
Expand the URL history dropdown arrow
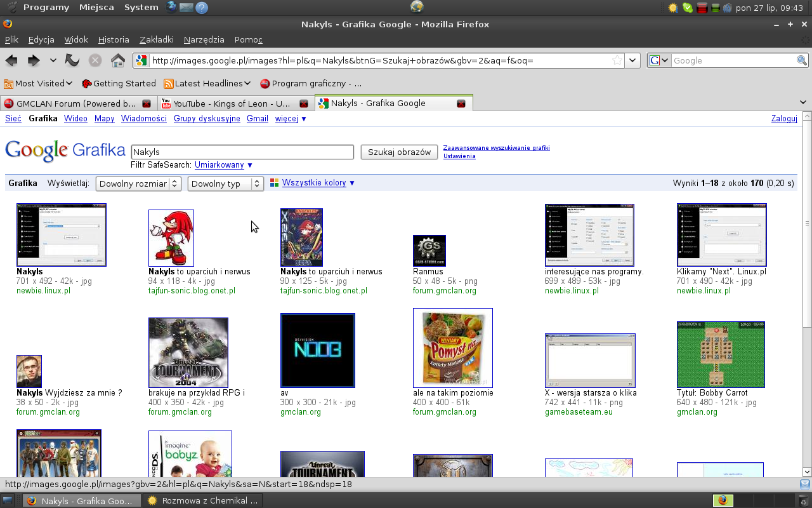(x=632, y=60)
